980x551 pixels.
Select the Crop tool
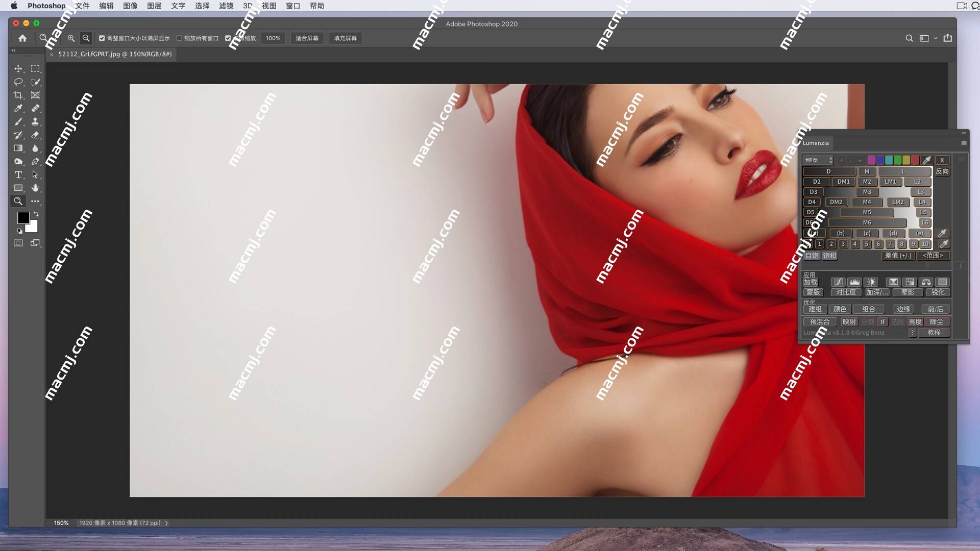click(18, 95)
